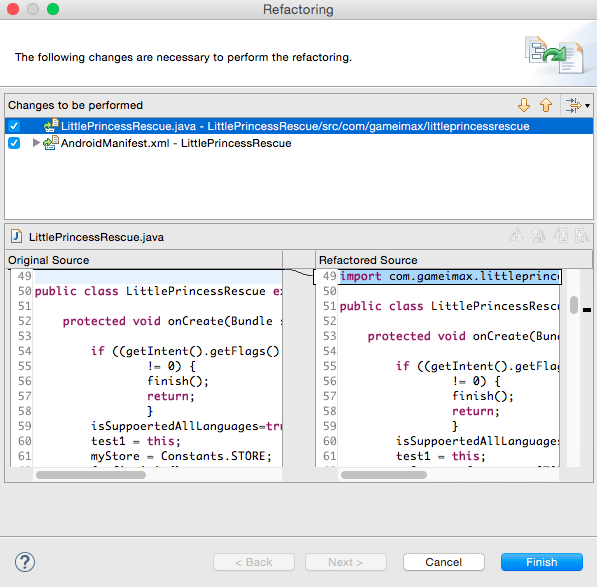597x587 pixels.
Task: Click the LittlePrincessRescue.java change icon in list
Action: (x=51, y=126)
